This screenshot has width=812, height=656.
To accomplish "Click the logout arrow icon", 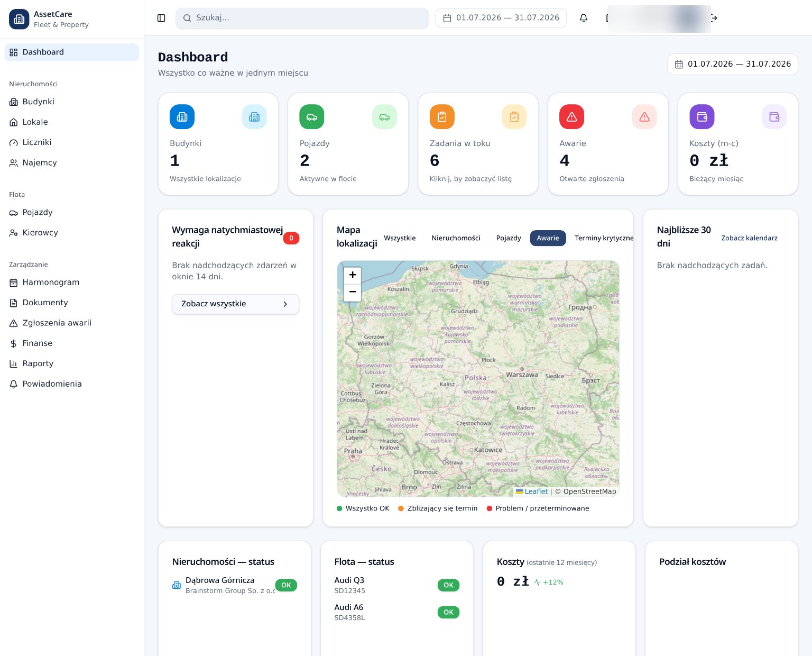I will pos(714,18).
